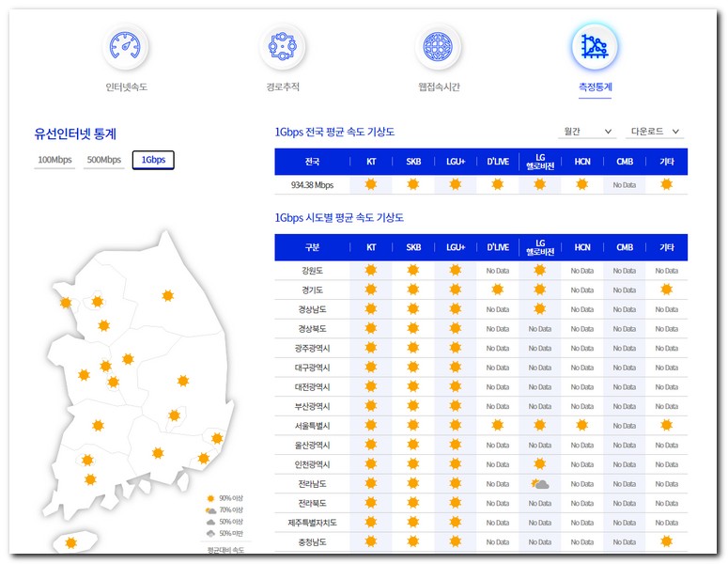Screen dimensions: 728x564
Task: Open the 경로추적 route trace icon
Action: click(283, 46)
